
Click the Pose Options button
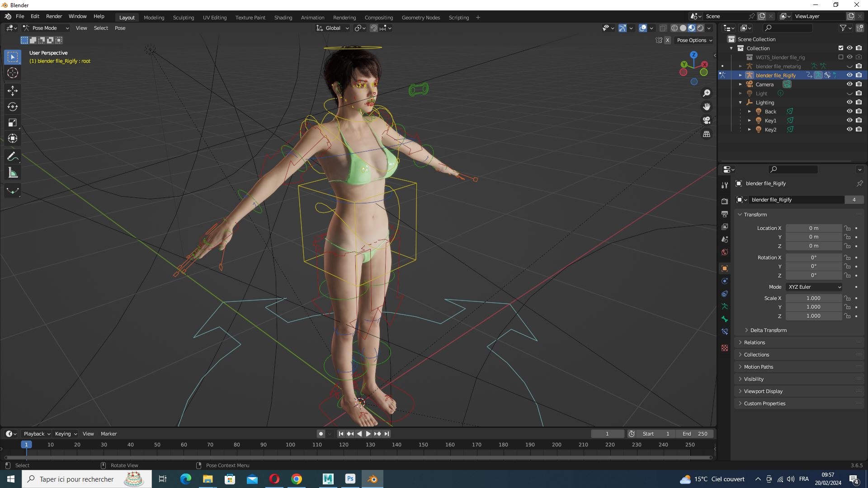(694, 40)
